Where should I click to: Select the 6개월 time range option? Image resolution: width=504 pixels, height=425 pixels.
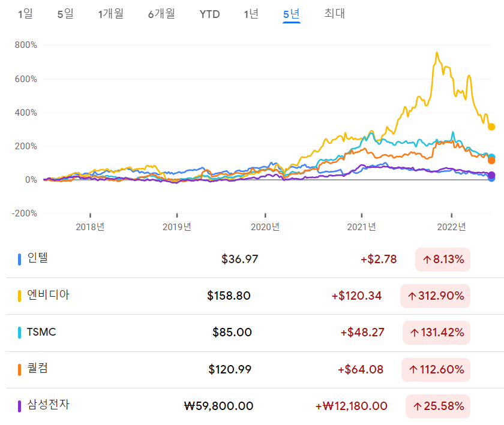[161, 14]
